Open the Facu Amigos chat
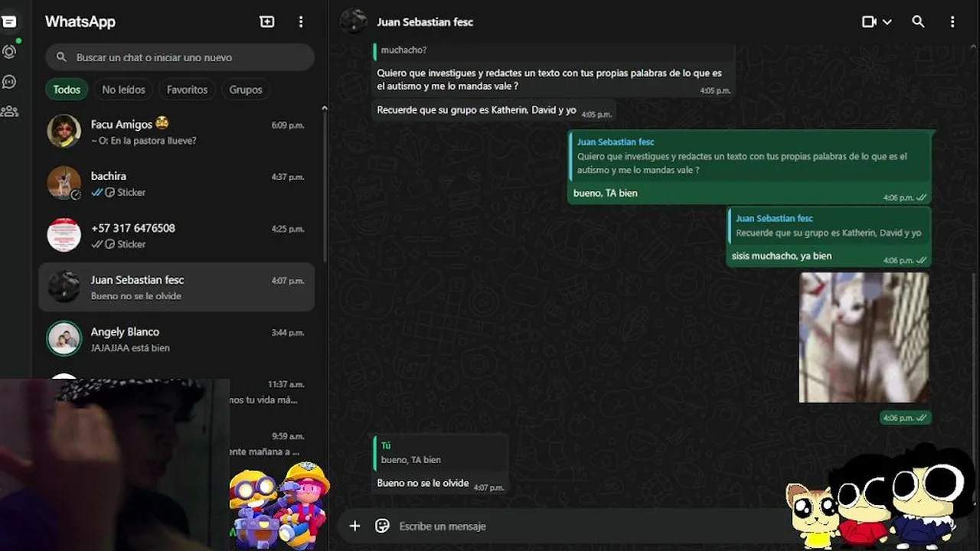 tap(176, 132)
